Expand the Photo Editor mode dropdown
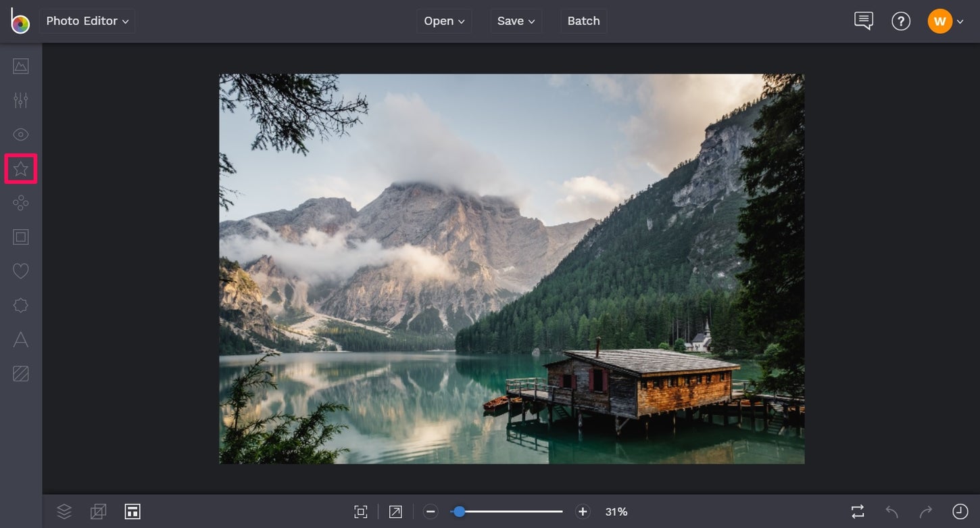This screenshot has height=528, width=980. tap(87, 20)
